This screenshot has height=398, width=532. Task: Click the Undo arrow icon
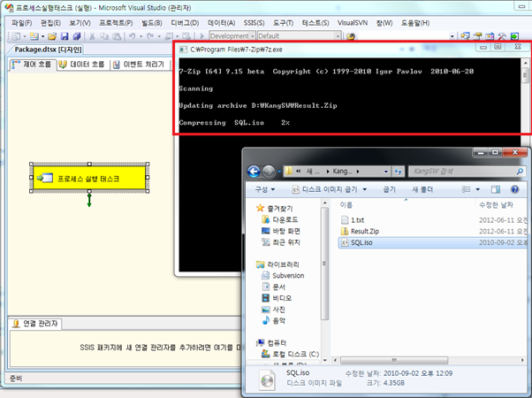point(132,36)
